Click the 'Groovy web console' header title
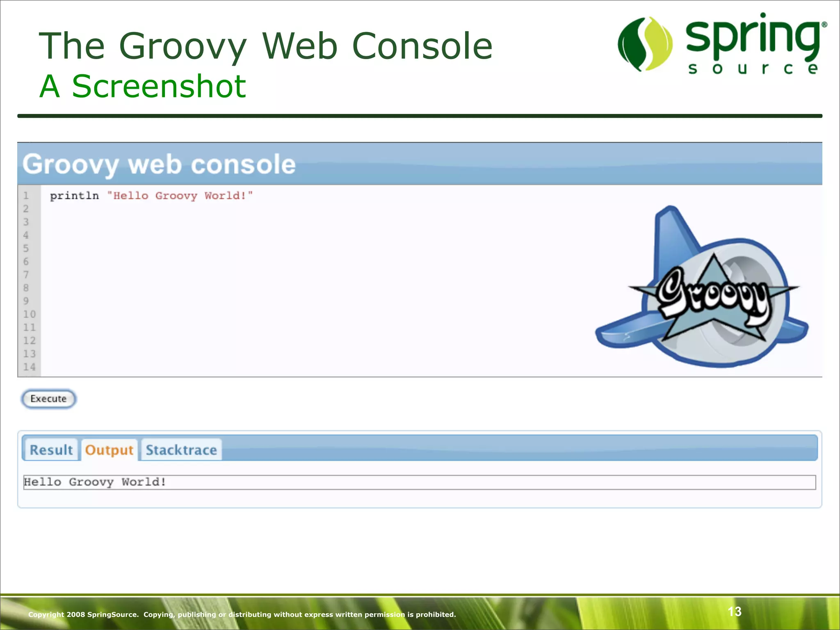Screen dimensions: 840x630 159,164
